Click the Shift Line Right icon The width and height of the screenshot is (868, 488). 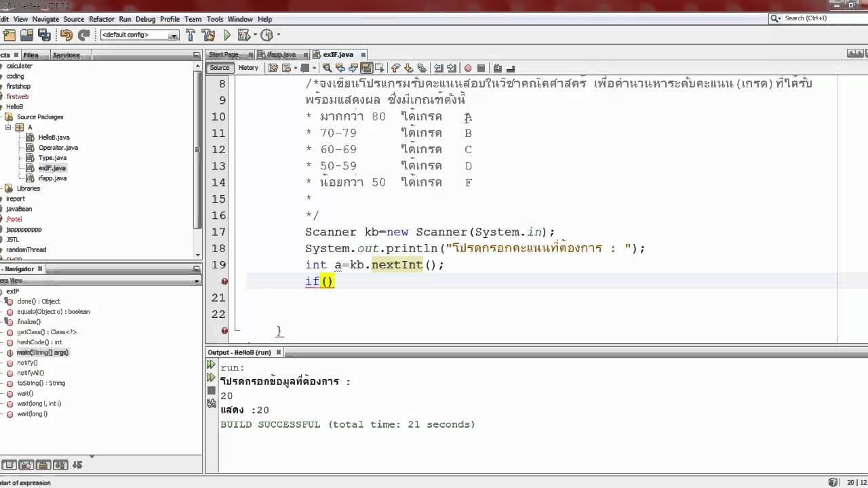(x=451, y=68)
